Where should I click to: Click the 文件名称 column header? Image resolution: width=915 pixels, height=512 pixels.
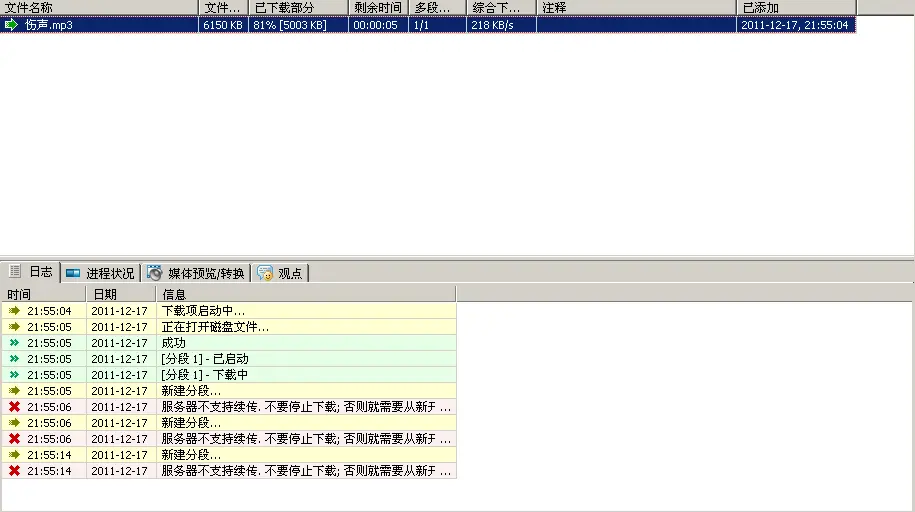click(x=99, y=8)
